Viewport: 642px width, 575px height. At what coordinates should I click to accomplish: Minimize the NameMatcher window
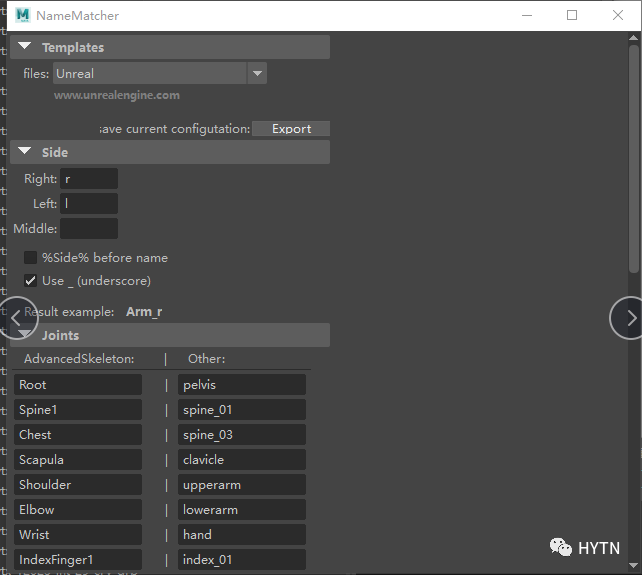(x=526, y=15)
